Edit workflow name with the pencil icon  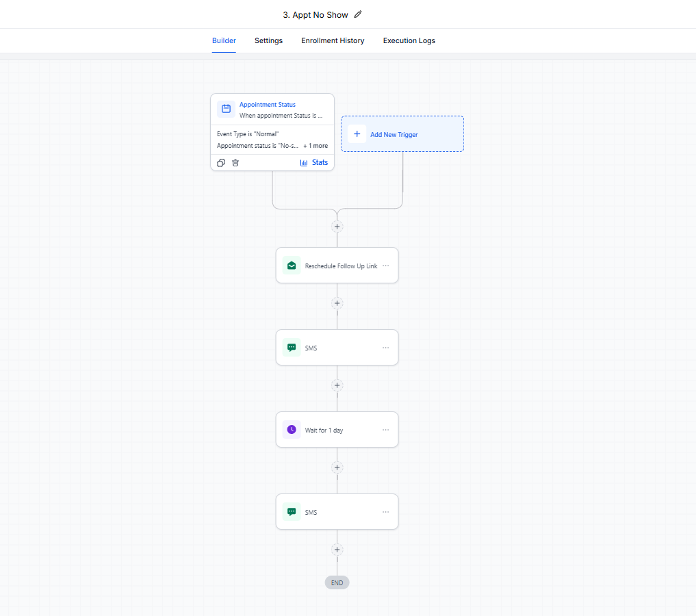point(358,14)
